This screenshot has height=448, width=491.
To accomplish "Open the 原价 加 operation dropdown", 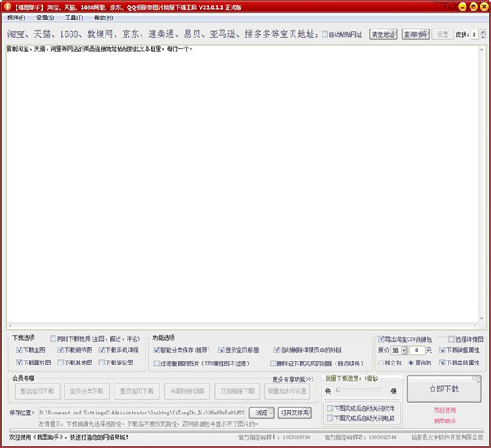I will [x=398, y=350].
